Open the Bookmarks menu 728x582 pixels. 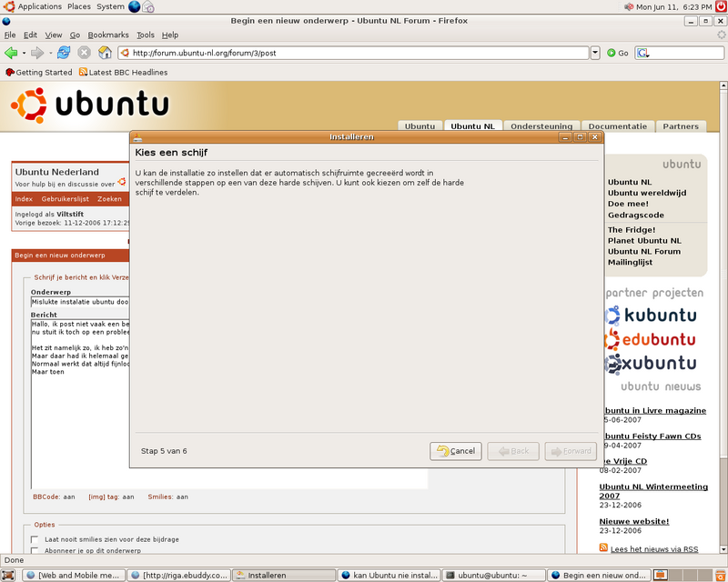[x=108, y=35]
